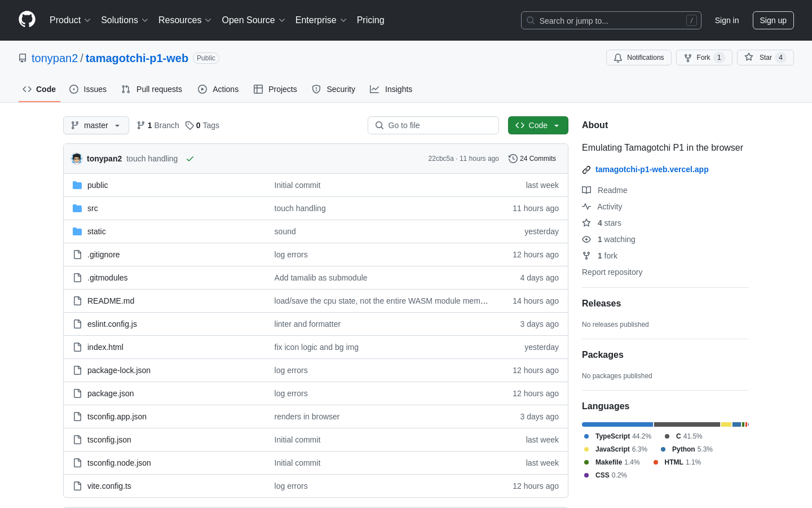The height and width of the screenshot is (508, 812).
Task: Click the tonypan2 avatar in commit row
Action: point(77,159)
